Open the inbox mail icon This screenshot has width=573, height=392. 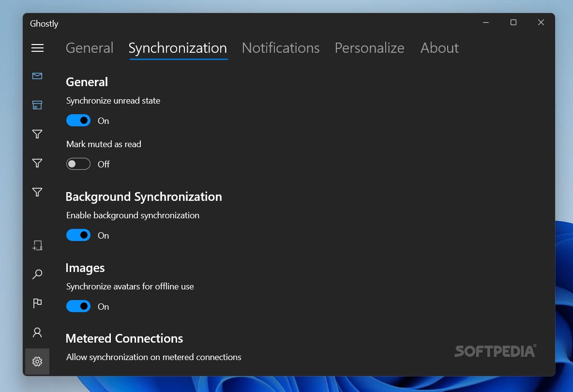pos(37,76)
